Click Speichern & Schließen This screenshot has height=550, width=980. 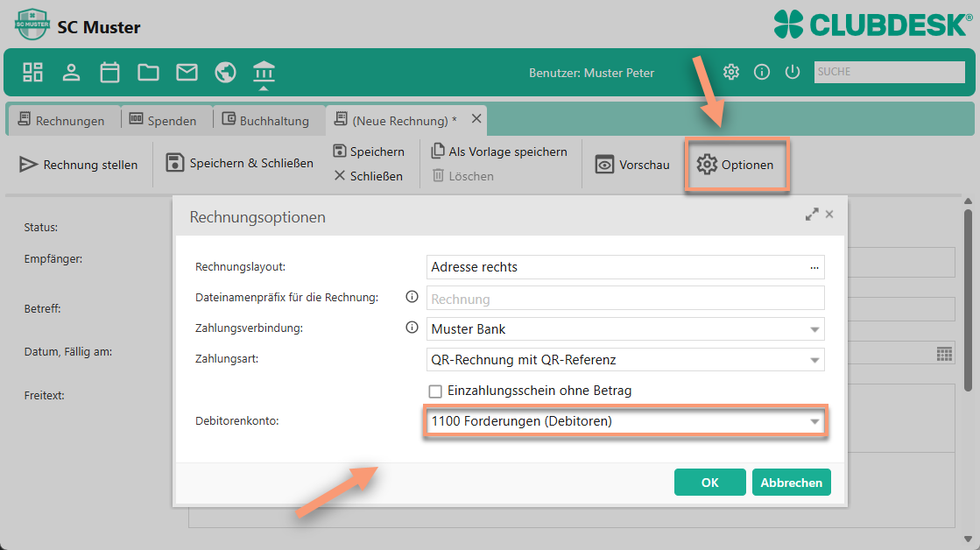coord(239,163)
